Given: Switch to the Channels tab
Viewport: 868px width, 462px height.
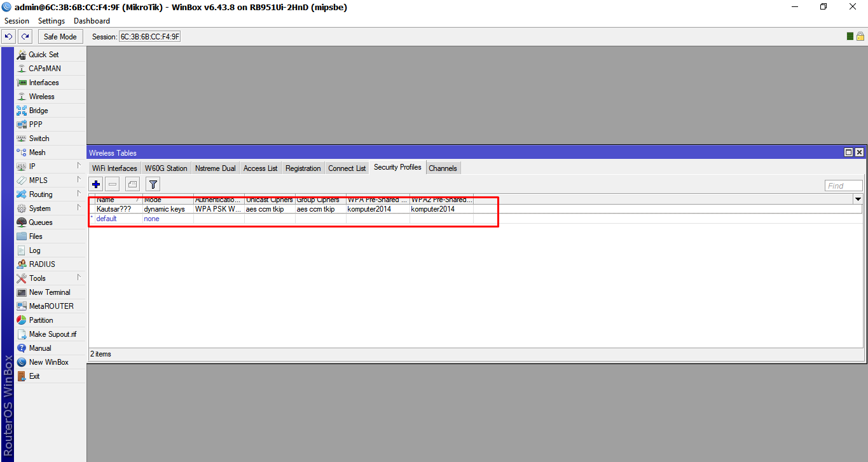Looking at the screenshot, I should click(x=443, y=167).
